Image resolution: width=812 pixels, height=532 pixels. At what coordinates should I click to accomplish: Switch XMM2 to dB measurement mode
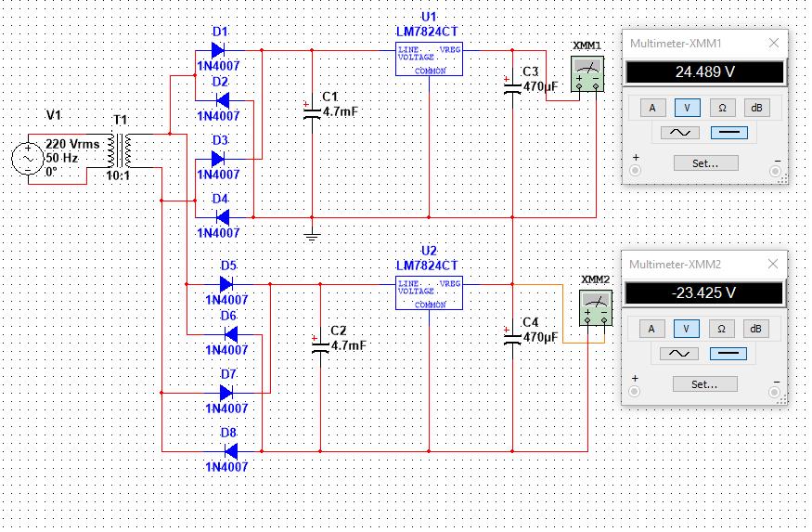tap(755, 329)
